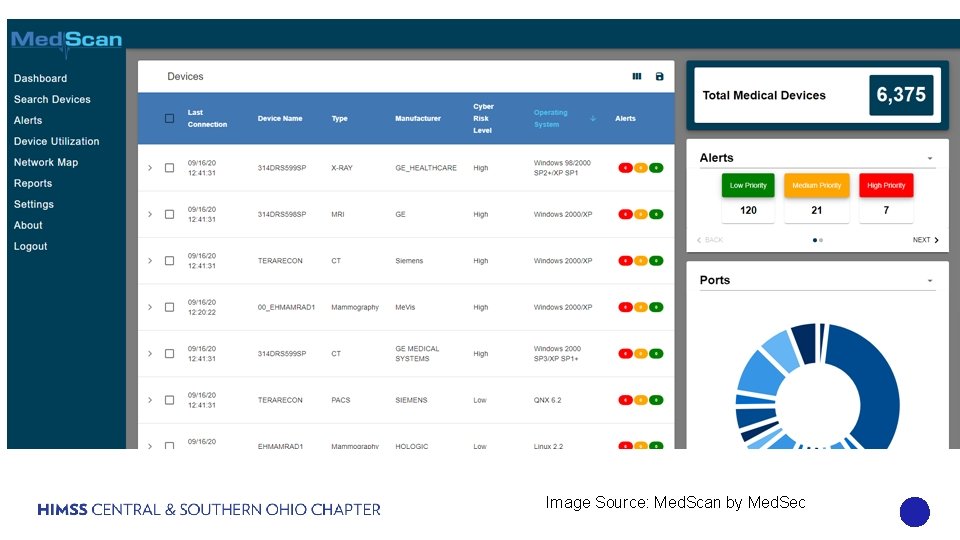Screen dimensions: 960x540
Task: Click the Total Medical Devices count 6,375
Action: point(901,95)
